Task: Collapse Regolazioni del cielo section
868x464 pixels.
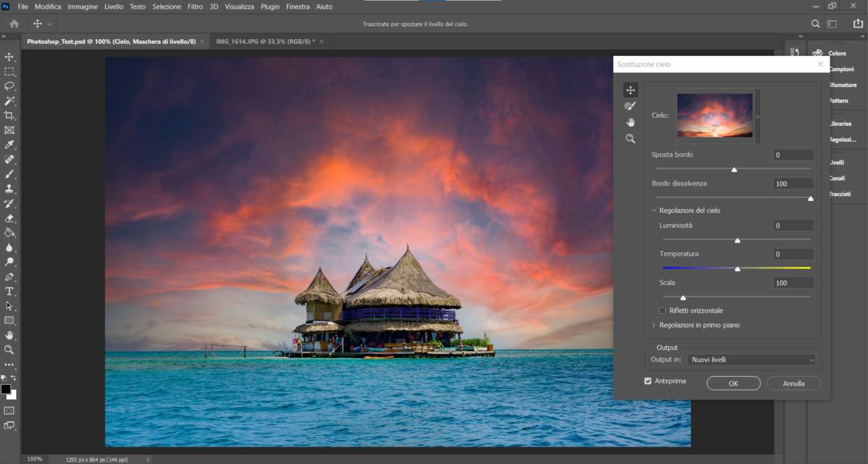Action: click(654, 210)
